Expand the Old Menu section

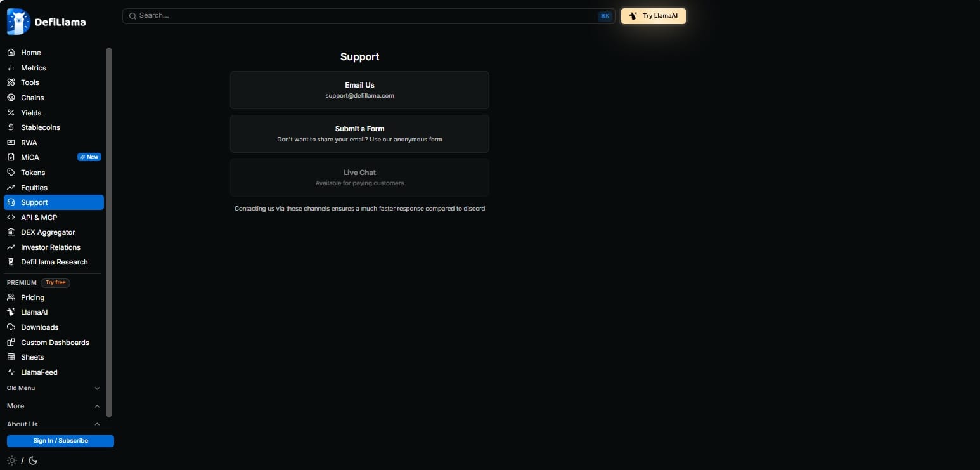tap(54, 388)
